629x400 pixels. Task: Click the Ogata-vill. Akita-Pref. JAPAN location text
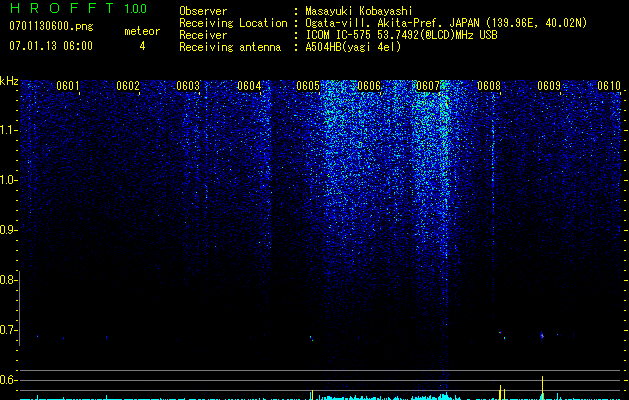tap(446, 23)
